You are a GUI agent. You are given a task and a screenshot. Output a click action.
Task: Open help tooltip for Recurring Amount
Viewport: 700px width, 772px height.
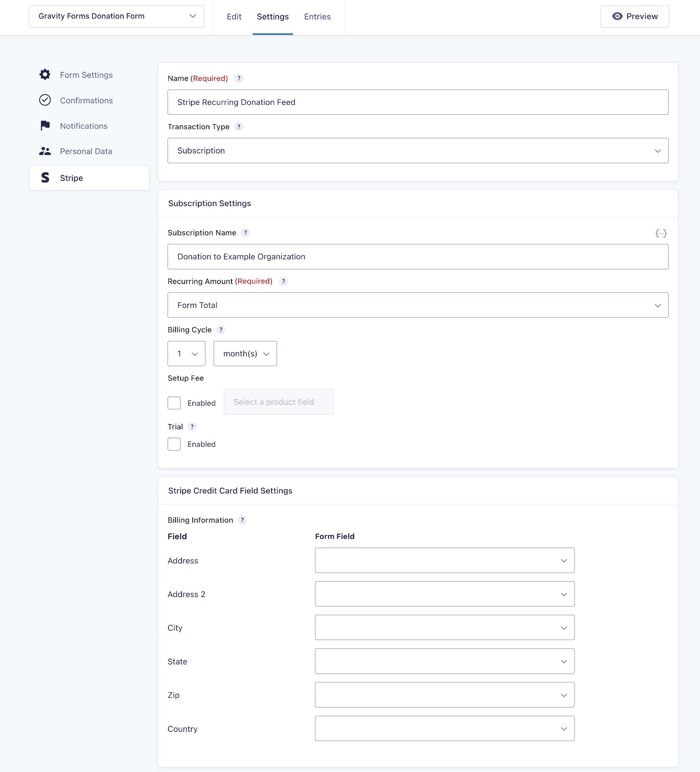coord(283,281)
